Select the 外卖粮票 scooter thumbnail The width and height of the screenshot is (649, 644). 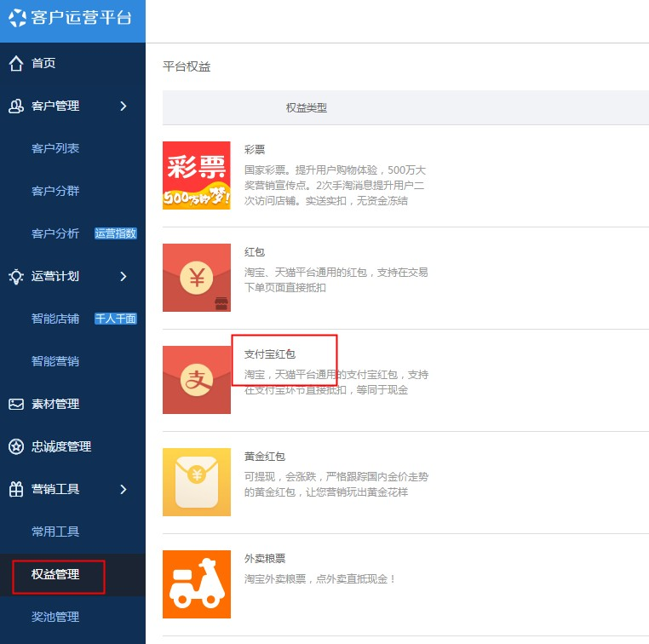(x=197, y=584)
